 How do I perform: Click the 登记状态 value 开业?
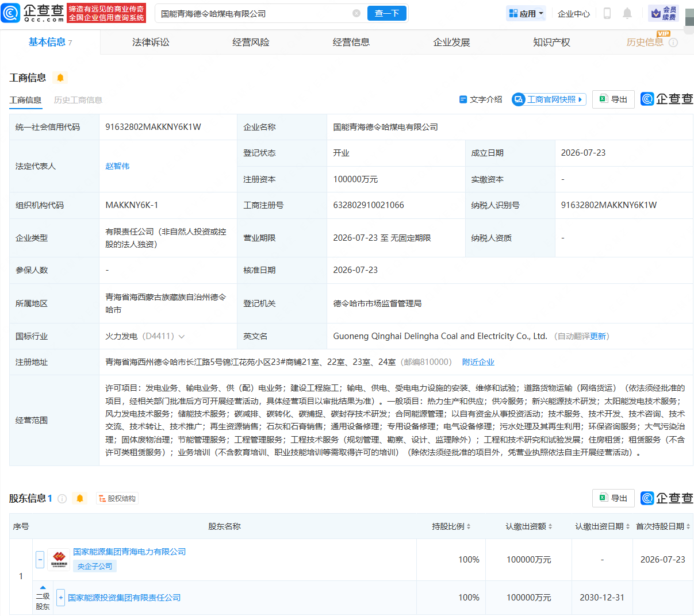(341, 153)
